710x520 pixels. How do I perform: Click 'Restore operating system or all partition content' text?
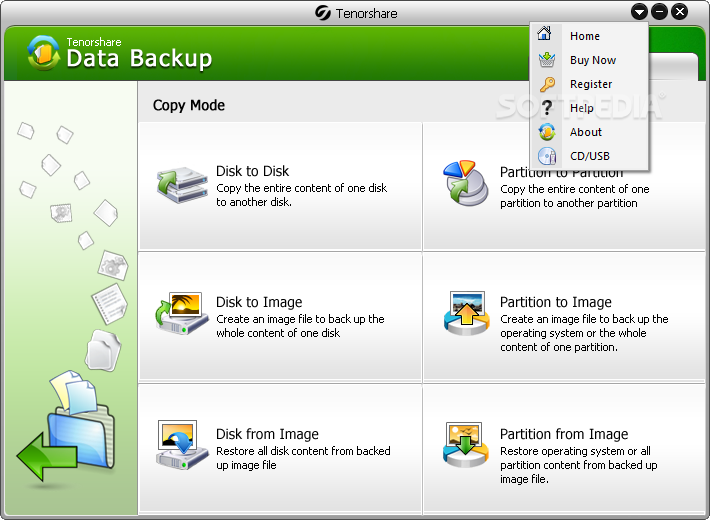(x=579, y=465)
